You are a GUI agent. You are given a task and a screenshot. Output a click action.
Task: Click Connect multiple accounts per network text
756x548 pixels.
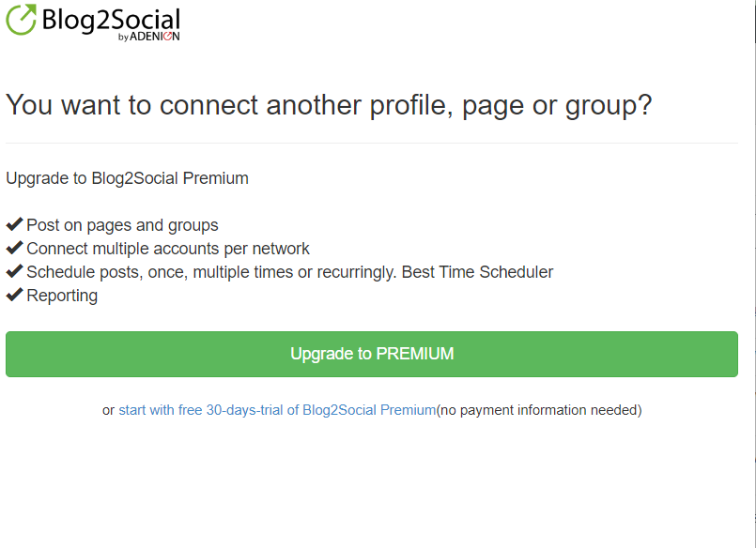pos(168,249)
